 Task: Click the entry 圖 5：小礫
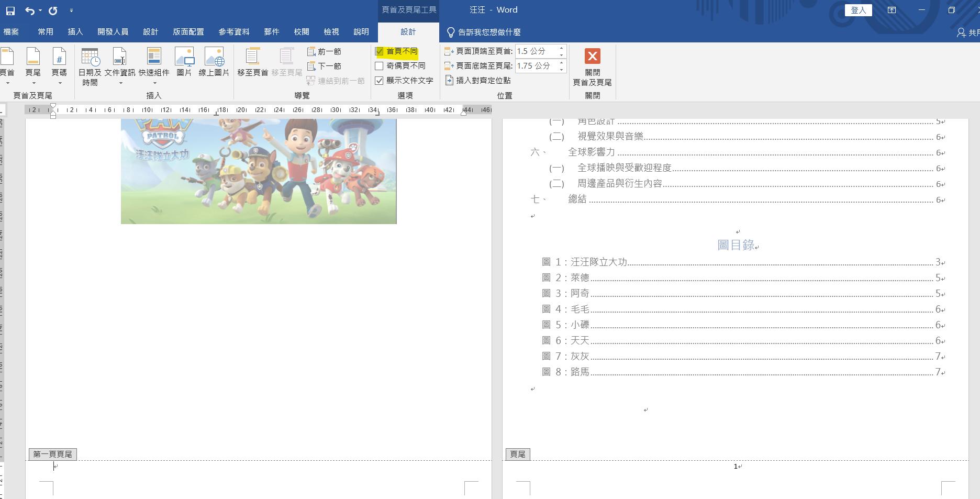[x=743, y=325]
